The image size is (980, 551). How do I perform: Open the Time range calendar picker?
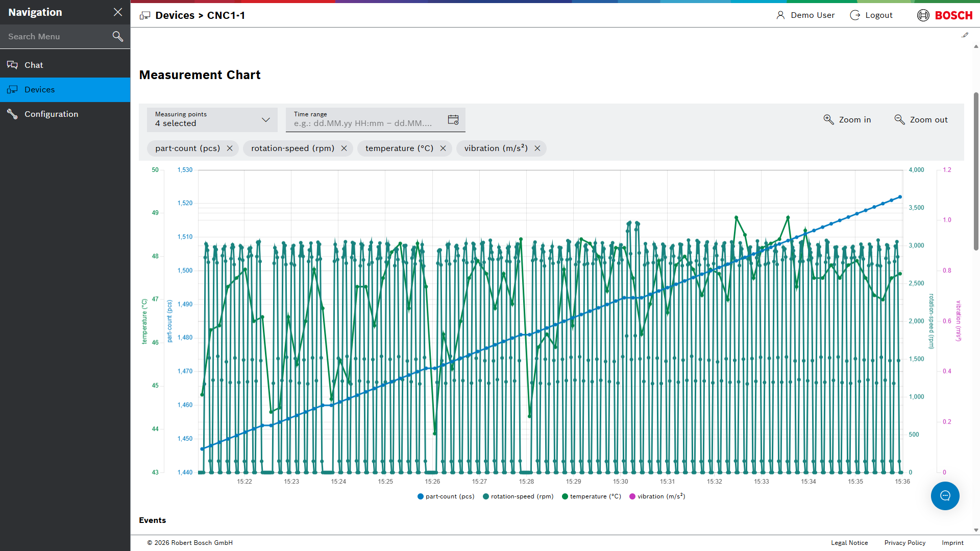point(453,119)
